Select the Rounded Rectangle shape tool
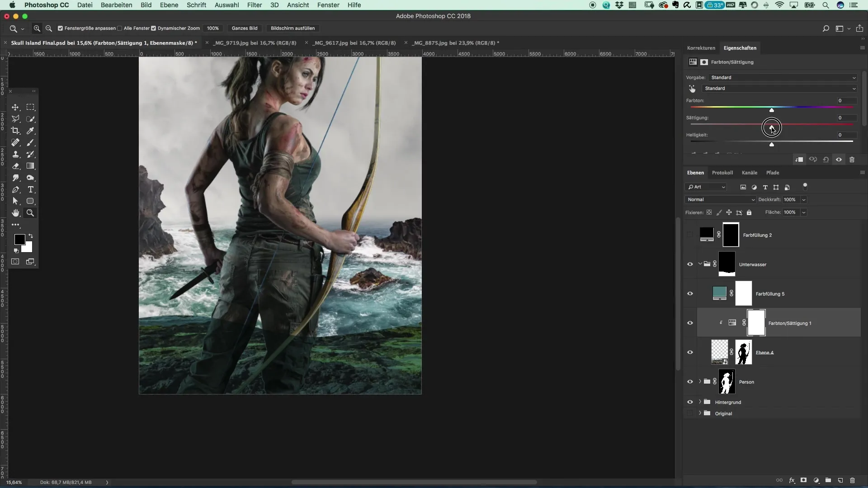Viewport: 868px width, 488px height. pos(30,201)
